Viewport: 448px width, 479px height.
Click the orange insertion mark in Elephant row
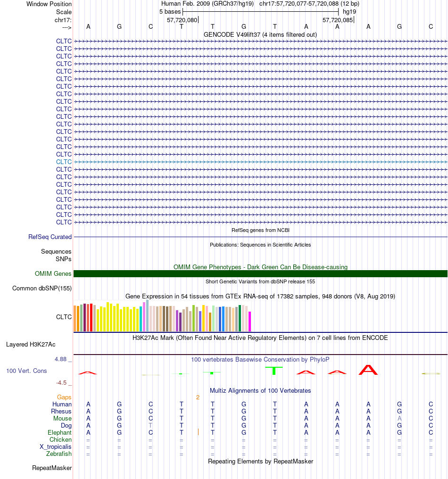198,432
